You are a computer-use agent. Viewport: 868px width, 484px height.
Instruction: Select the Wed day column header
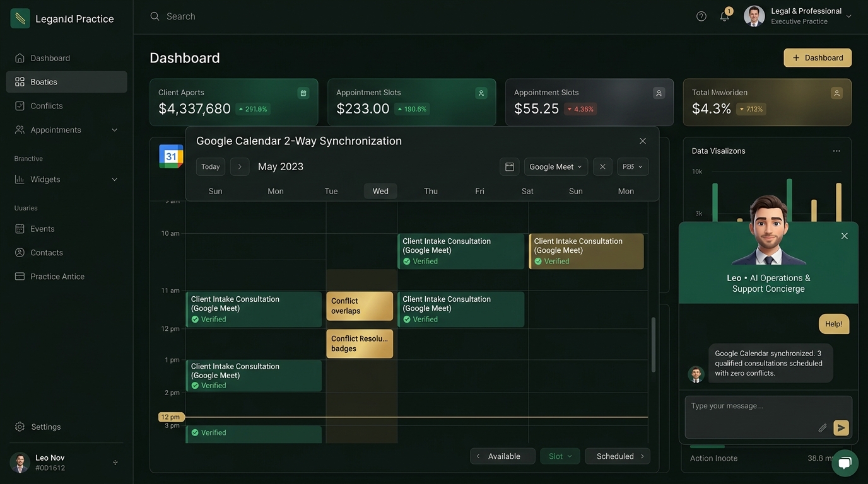(380, 192)
